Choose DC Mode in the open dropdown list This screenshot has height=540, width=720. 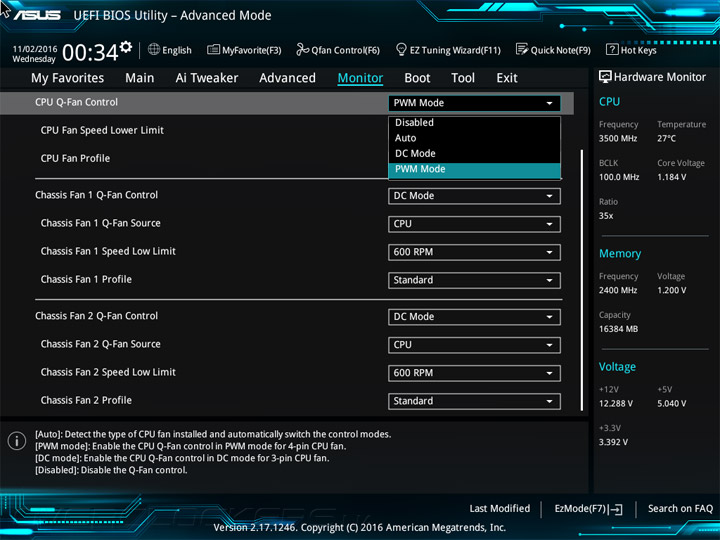(x=474, y=154)
